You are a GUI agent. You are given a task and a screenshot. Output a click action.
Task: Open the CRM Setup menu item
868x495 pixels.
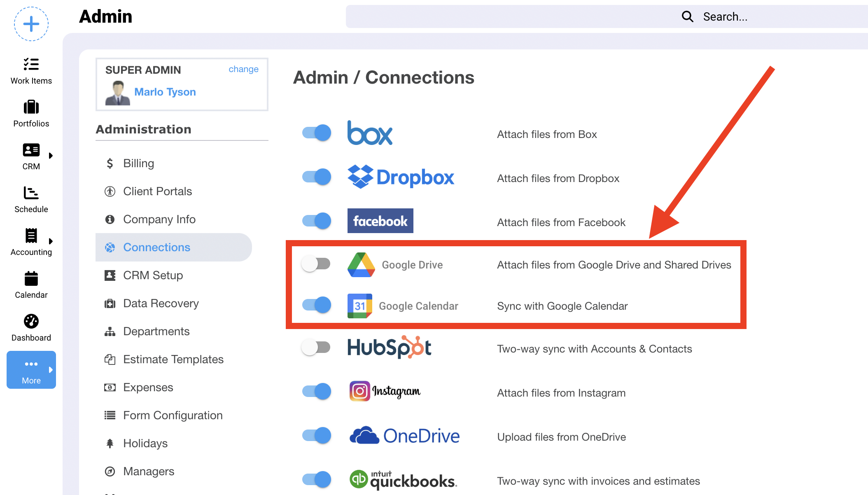(153, 276)
